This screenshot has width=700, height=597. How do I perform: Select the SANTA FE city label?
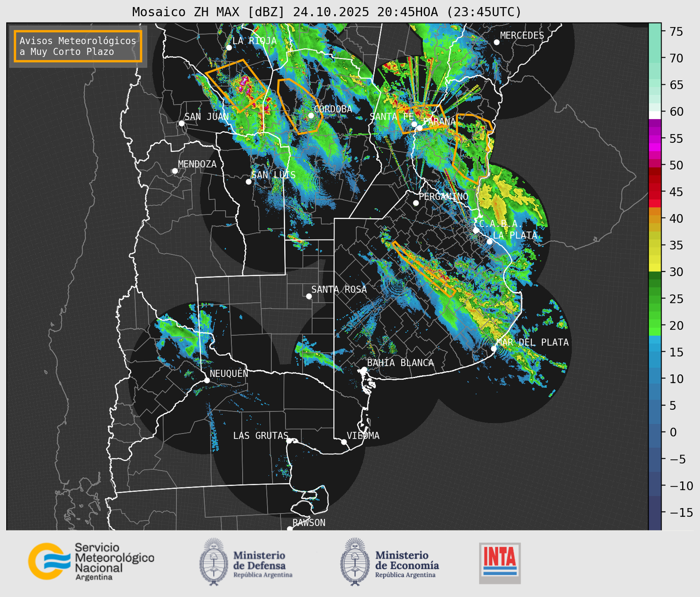point(392,117)
